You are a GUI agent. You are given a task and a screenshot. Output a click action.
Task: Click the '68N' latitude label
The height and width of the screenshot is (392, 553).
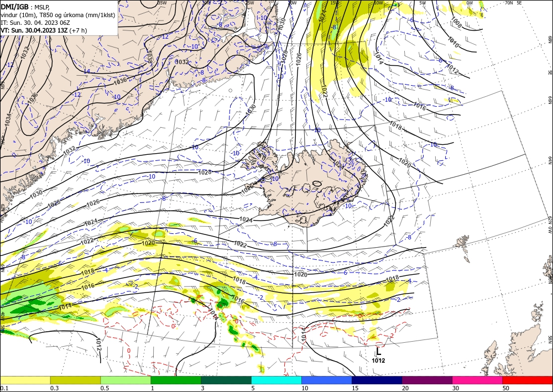click(x=550, y=39)
